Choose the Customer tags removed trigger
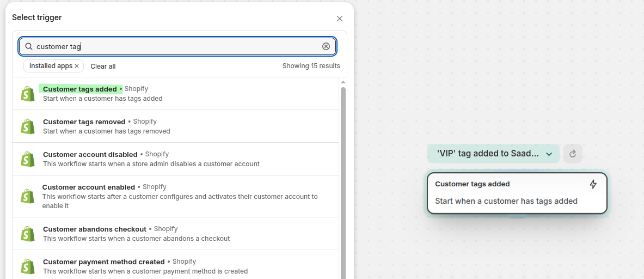Image resolution: width=644 pixels, height=279 pixels. [x=84, y=122]
